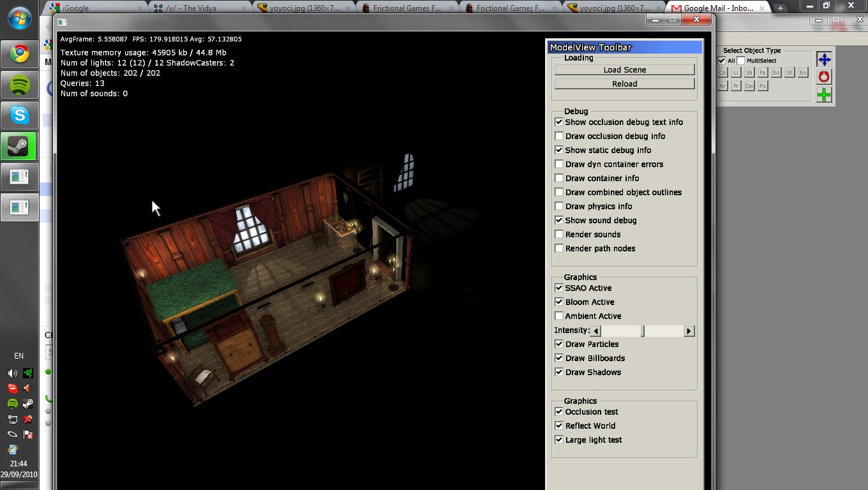Image resolution: width=868 pixels, height=490 pixels.
Task: Click the Intensity slider thumb
Action: point(643,331)
